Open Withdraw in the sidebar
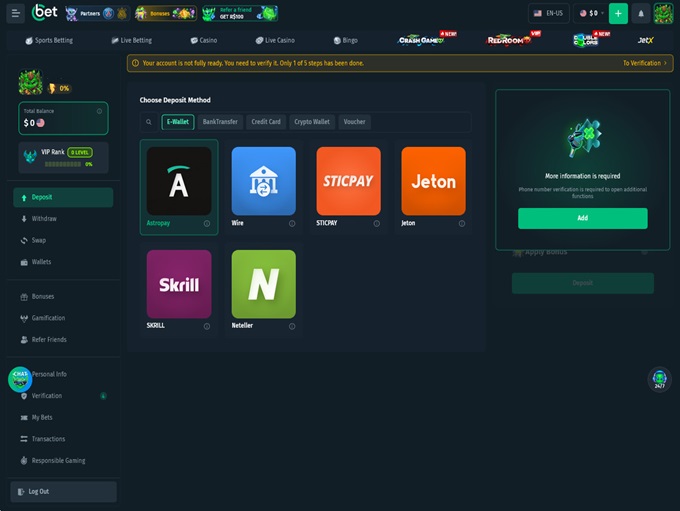The image size is (680, 511). [x=44, y=218]
